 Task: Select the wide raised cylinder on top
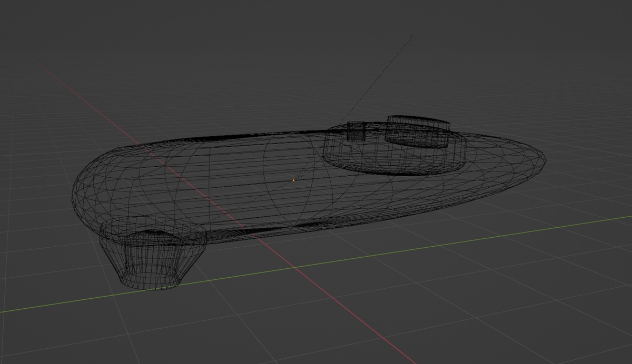coord(418,132)
